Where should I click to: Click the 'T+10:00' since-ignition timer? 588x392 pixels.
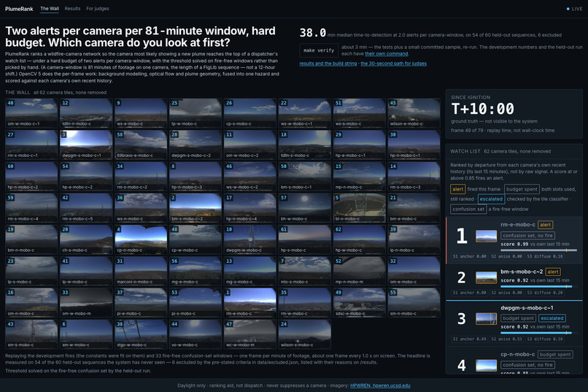click(483, 109)
